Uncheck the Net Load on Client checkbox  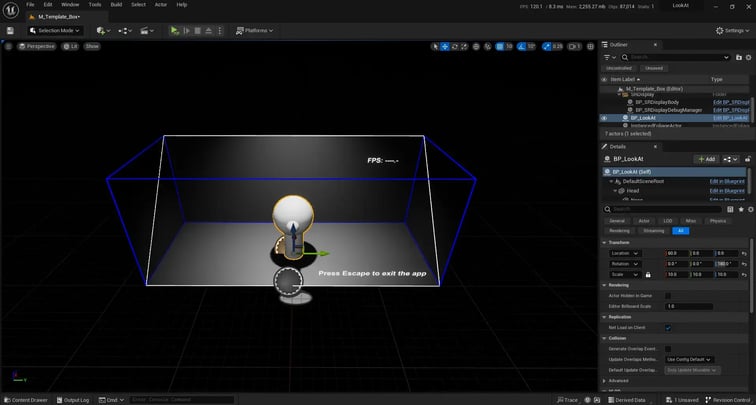click(668, 327)
